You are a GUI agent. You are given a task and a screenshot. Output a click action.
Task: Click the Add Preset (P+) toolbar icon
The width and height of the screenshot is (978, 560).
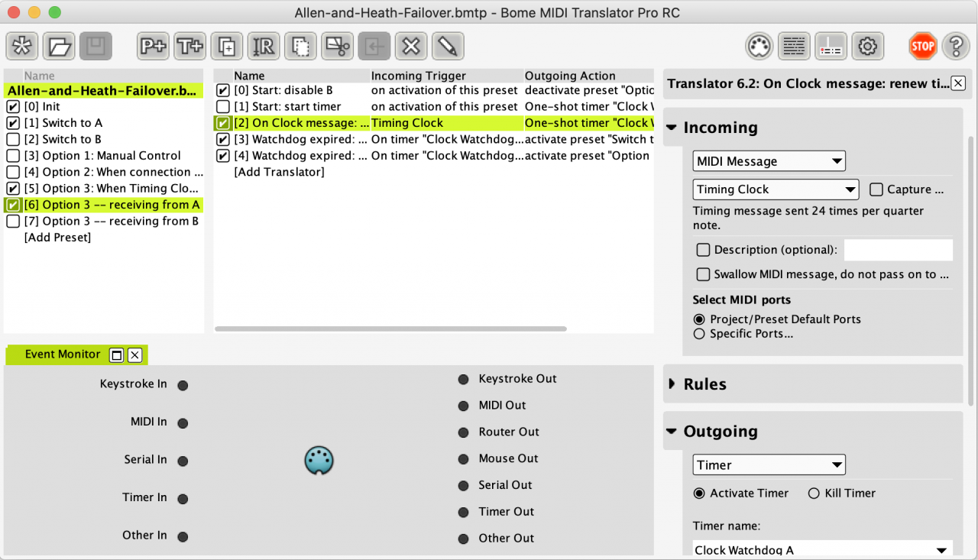point(153,46)
